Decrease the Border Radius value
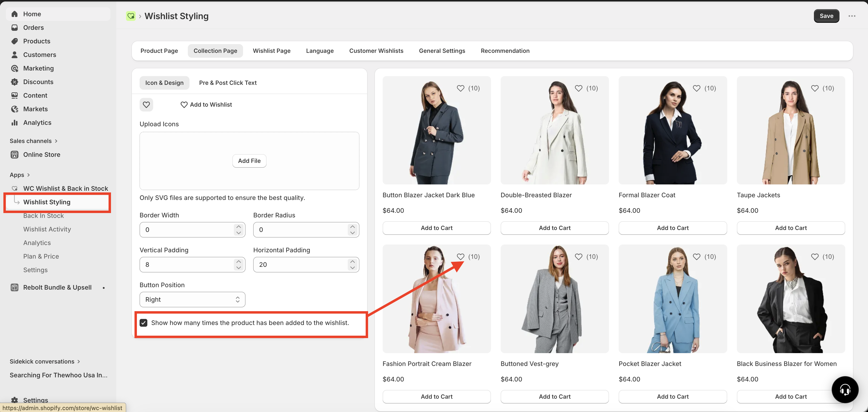This screenshot has width=868, height=412. tap(352, 233)
